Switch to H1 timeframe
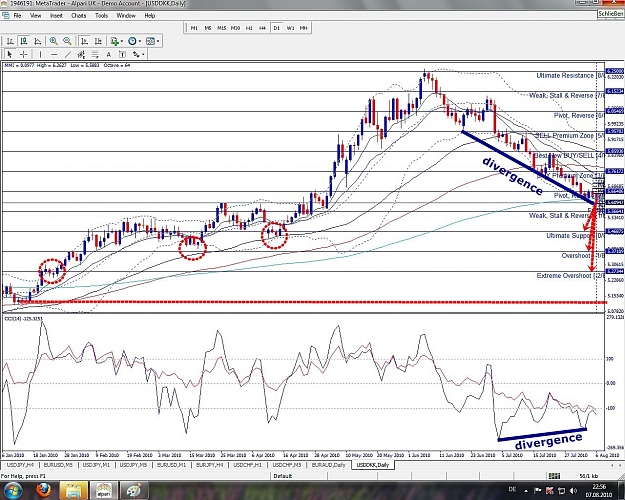This screenshot has height=500, width=625. [249, 28]
